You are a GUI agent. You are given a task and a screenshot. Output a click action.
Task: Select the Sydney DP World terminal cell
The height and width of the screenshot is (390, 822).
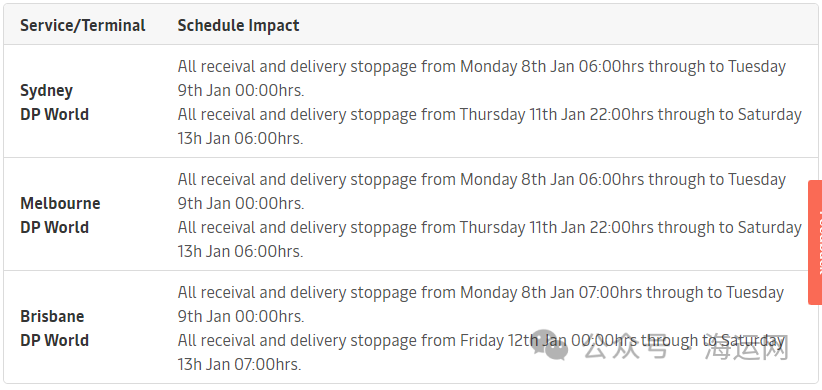click(55, 102)
